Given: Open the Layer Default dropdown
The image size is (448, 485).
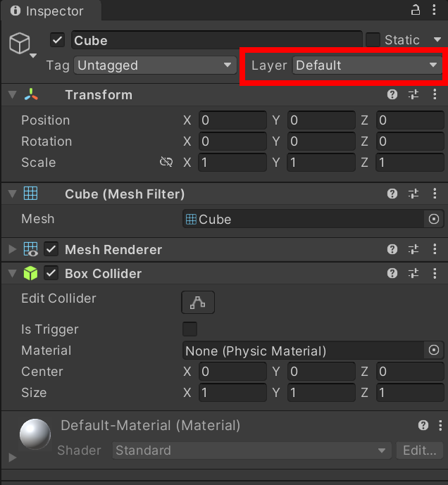Looking at the screenshot, I should pyautogui.click(x=367, y=65).
